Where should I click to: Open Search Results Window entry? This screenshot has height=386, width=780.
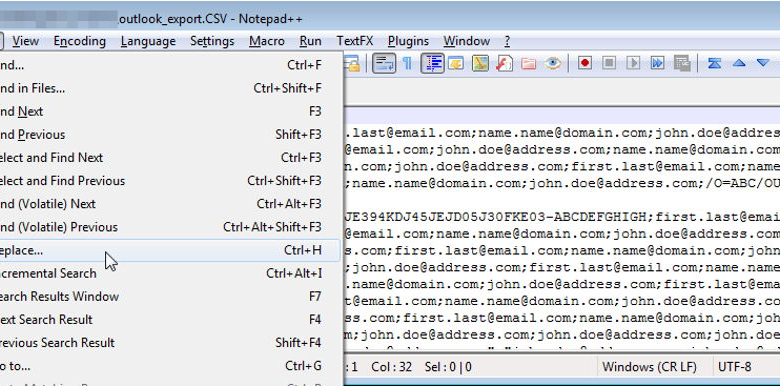pos(169,296)
